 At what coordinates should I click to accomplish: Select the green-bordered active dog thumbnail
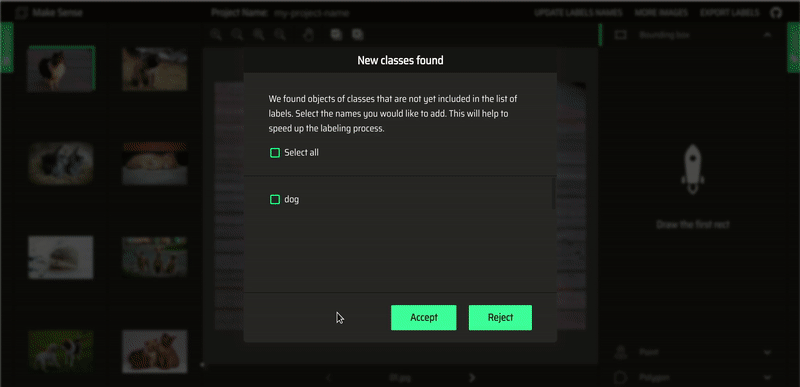(x=61, y=69)
